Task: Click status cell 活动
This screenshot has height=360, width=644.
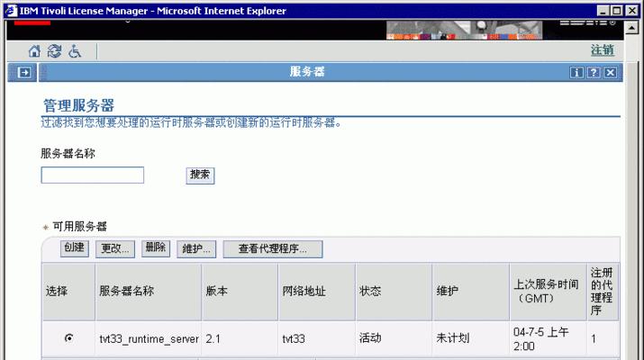Action: [394, 339]
